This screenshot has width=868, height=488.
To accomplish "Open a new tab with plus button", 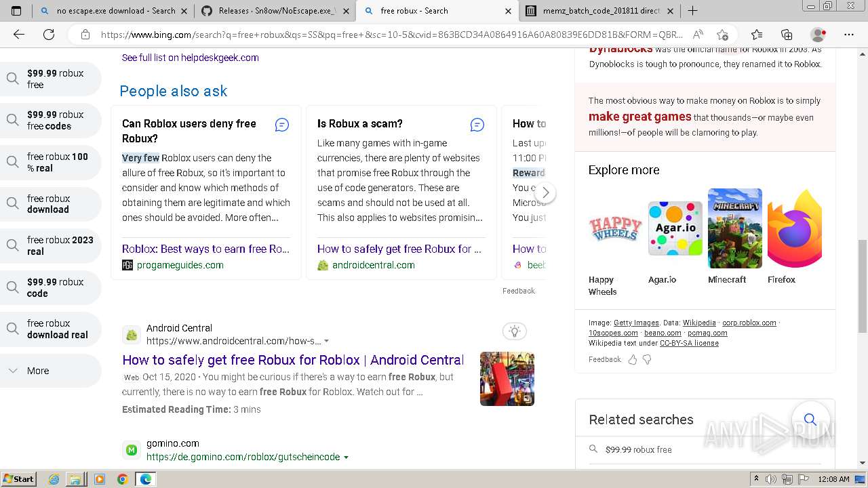I will (692, 11).
